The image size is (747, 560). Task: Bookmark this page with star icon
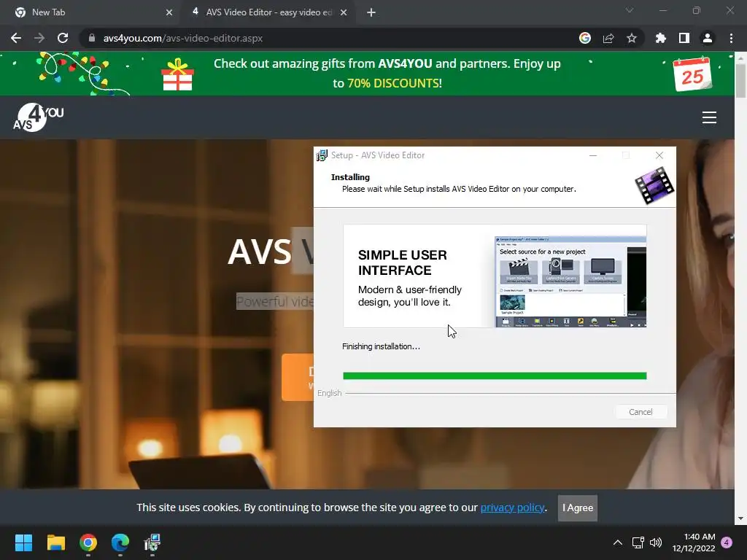(632, 38)
